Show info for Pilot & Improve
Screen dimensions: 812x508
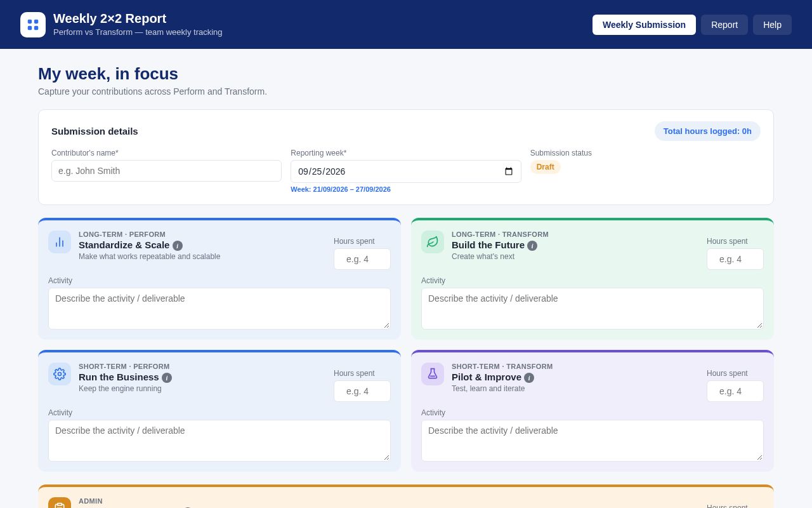pyautogui.click(x=529, y=378)
